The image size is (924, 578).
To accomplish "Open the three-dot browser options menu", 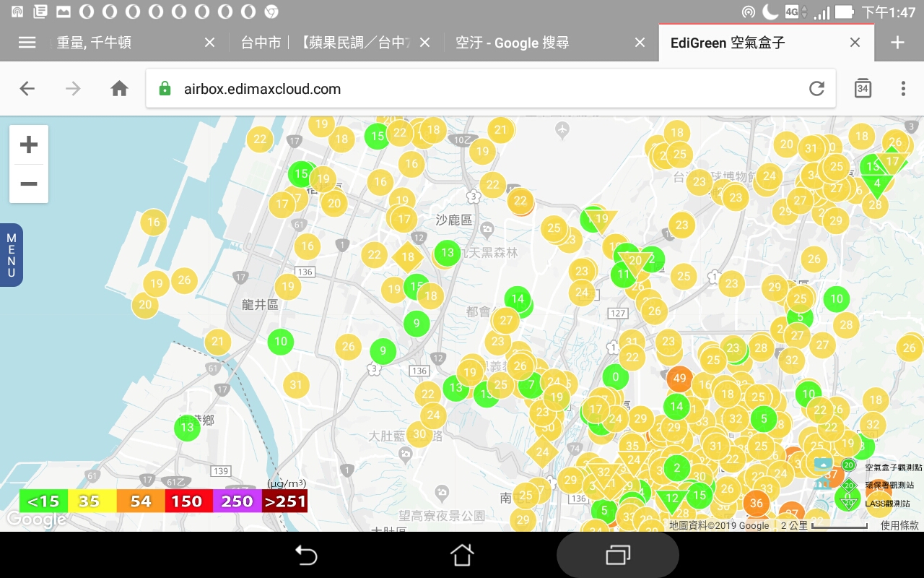I will pyautogui.click(x=903, y=89).
